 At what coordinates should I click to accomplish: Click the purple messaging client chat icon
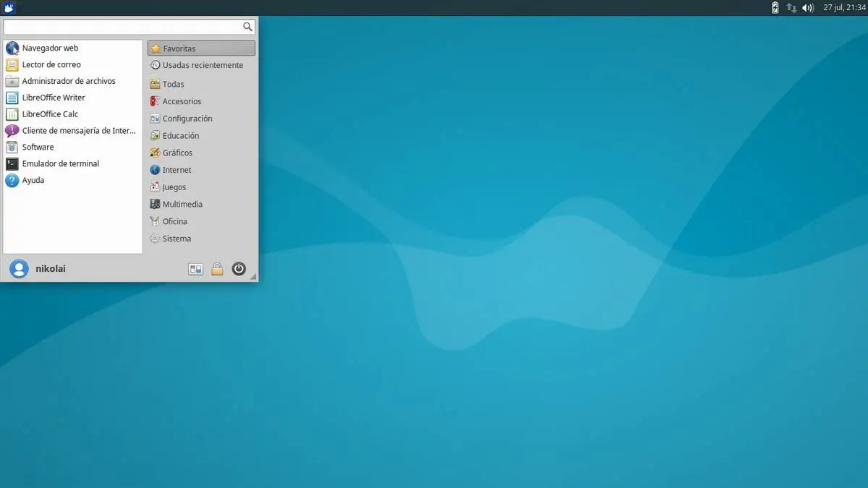[12, 131]
